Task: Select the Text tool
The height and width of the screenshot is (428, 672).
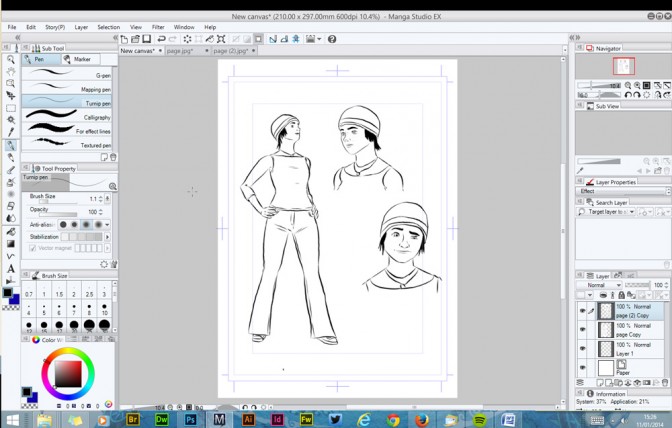Action: tap(10, 268)
